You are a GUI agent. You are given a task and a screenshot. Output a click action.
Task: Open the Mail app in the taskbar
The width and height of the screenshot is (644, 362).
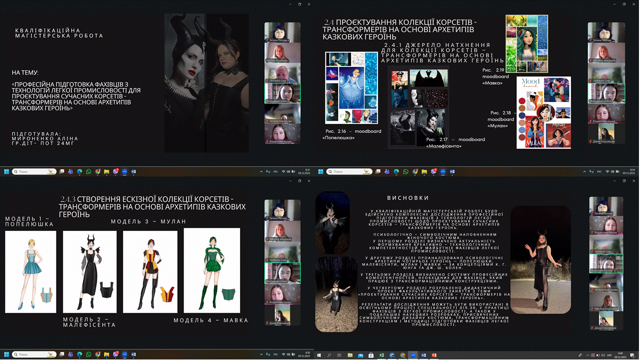click(x=360, y=355)
